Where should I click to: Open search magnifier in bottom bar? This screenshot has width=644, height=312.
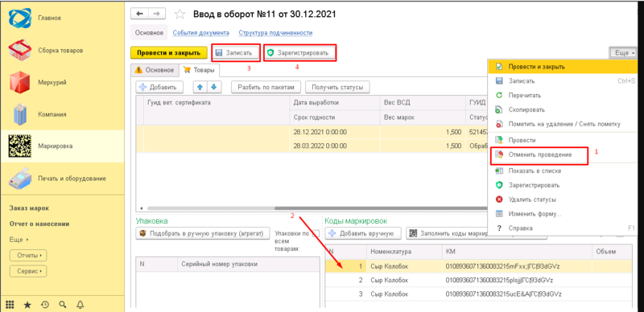pyautogui.click(x=63, y=305)
